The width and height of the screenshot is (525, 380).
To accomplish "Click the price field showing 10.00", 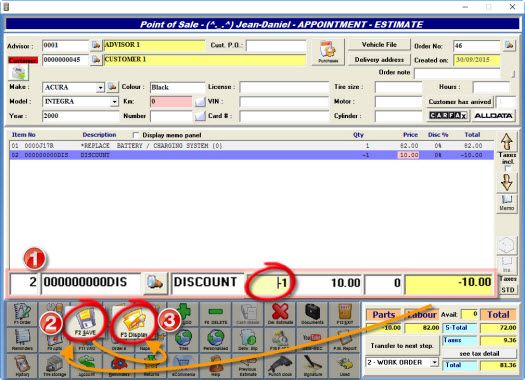I will pyautogui.click(x=329, y=283).
